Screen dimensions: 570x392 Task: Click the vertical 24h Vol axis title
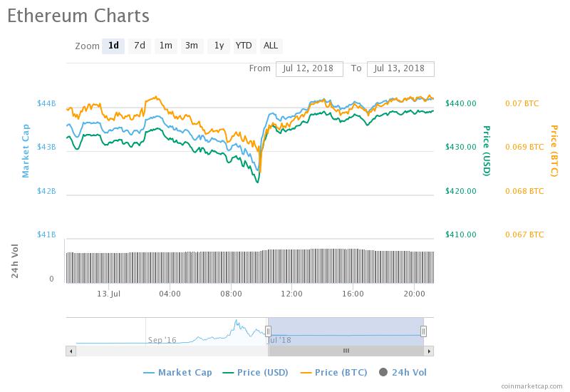[14, 261]
